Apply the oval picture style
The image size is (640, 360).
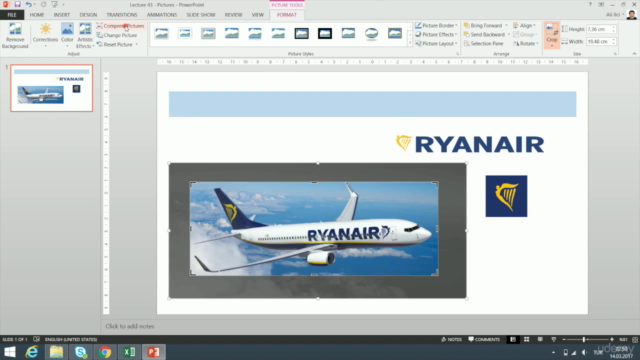[x=371, y=33]
